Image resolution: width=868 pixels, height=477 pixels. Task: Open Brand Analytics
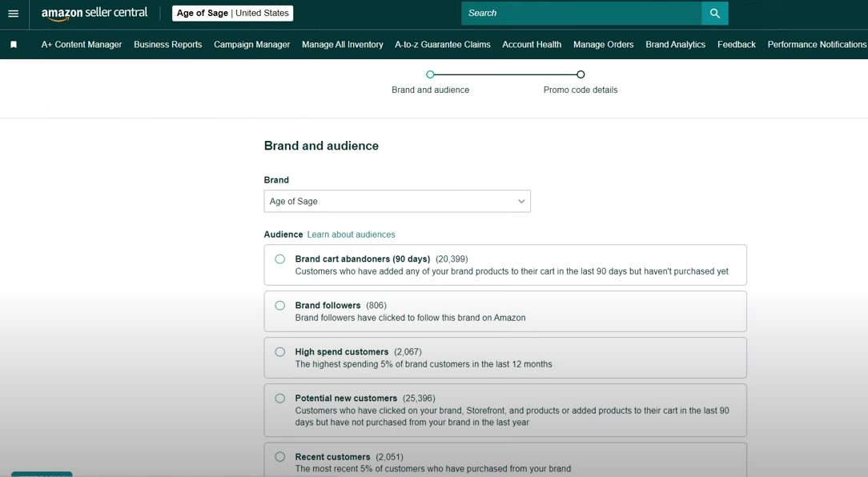point(675,44)
